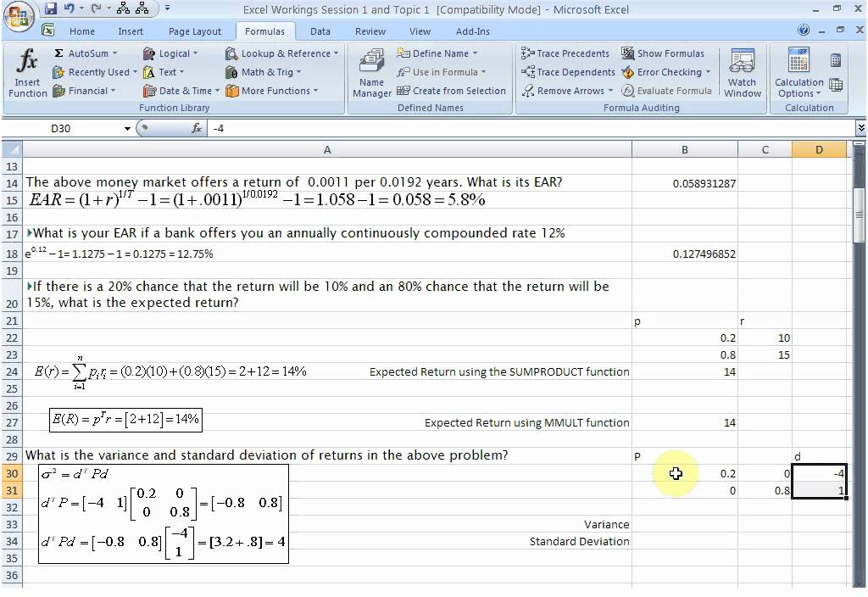This screenshot has height=597, width=868.
Task: Click Remove Arrows button
Action: coord(567,91)
